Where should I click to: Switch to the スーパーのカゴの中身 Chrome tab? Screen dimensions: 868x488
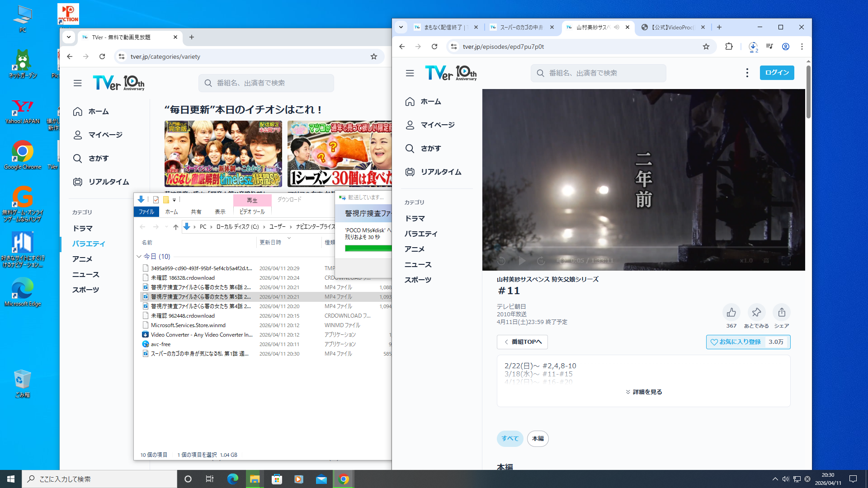pyautogui.click(x=523, y=27)
